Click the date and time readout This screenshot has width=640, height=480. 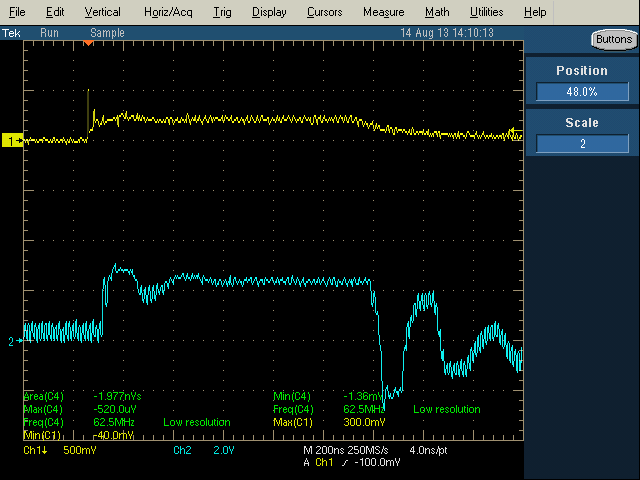coord(447,33)
